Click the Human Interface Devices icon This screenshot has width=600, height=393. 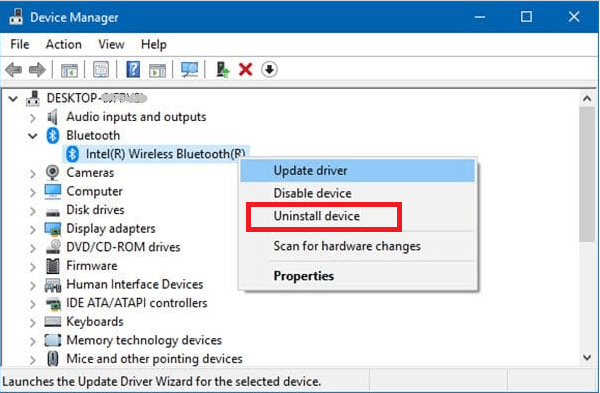53,285
